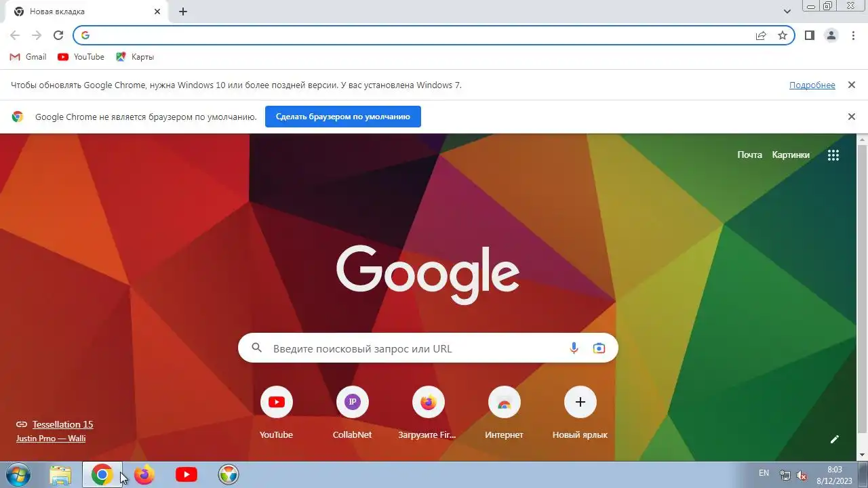The height and width of the screenshot is (488, 868).
Task: Click the Google logo
Action: [428, 274]
